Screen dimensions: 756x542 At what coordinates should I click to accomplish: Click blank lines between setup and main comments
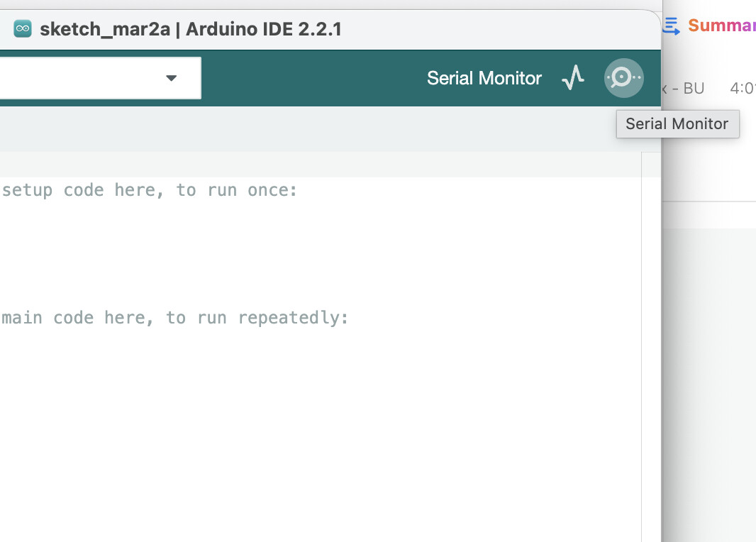[x=213, y=254]
